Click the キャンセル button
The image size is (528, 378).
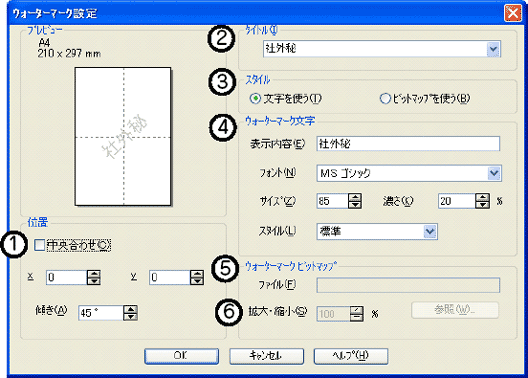coord(266,356)
